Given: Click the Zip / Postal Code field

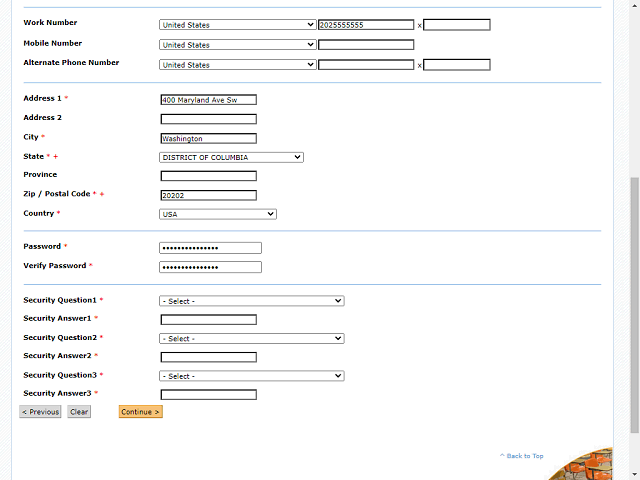Looking at the screenshot, I should point(209,196).
